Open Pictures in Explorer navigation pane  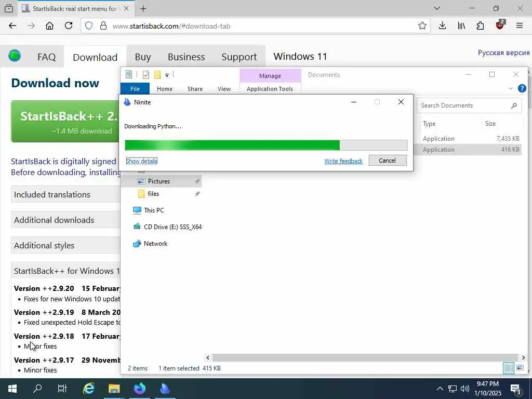pos(159,181)
